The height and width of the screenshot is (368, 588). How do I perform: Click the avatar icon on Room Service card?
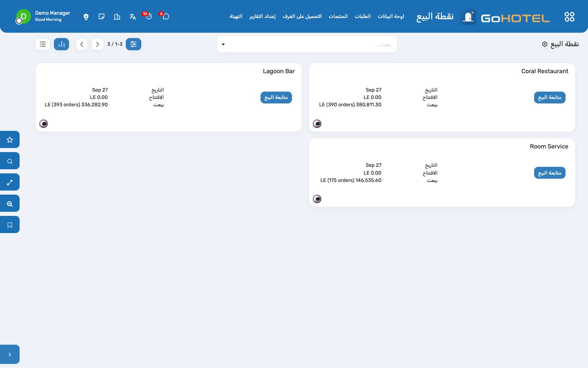click(x=317, y=199)
